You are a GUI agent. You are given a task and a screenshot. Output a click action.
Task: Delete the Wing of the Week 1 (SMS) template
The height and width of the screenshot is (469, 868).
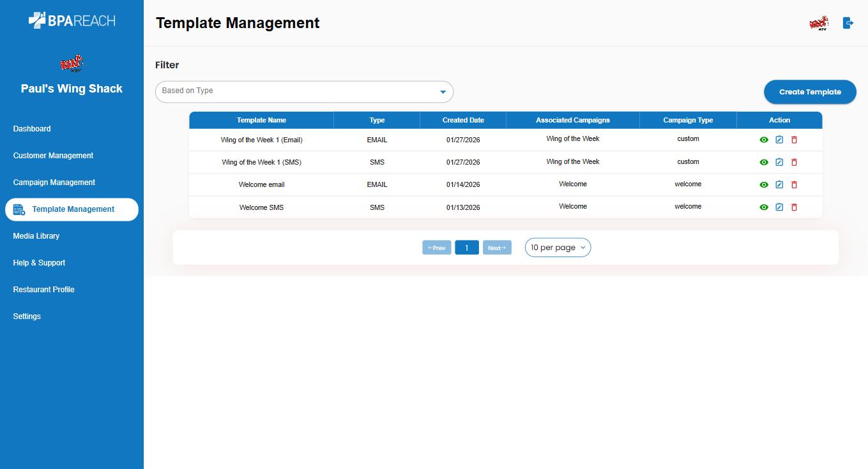click(794, 162)
